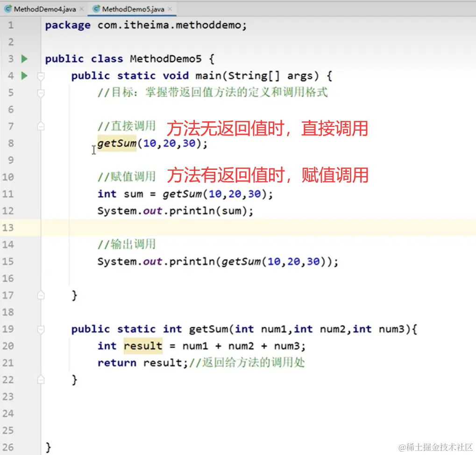Click the getSum method name on line 19
Image resolution: width=476 pixels, height=455 pixels.
pyautogui.click(x=208, y=329)
